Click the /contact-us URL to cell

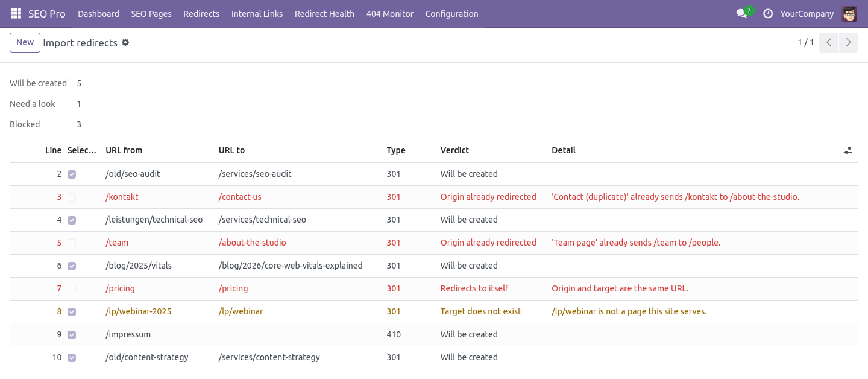[240, 197]
